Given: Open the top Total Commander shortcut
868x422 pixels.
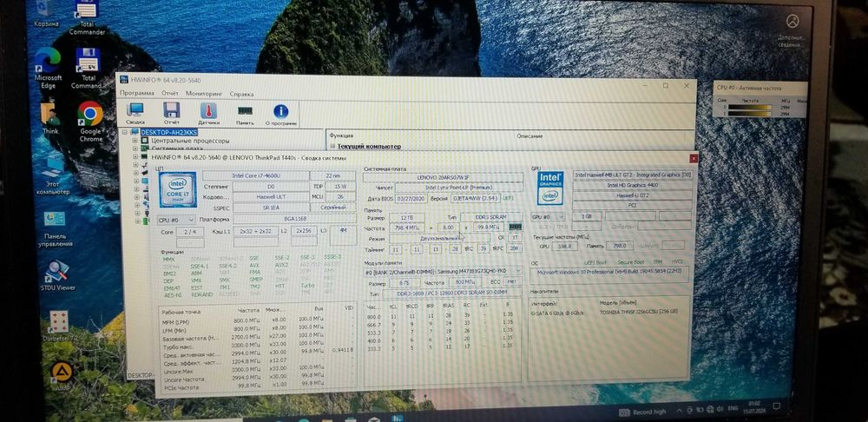Looking at the screenshot, I should coord(87,17).
